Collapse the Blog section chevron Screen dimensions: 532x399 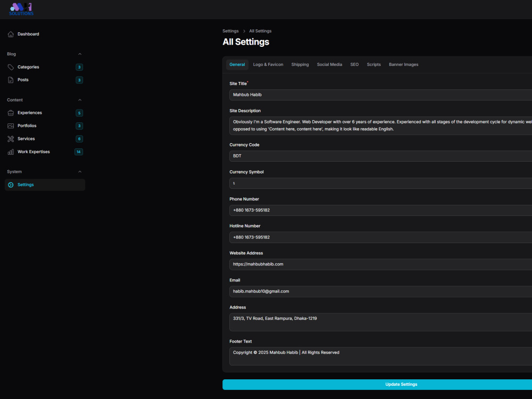[x=80, y=54]
